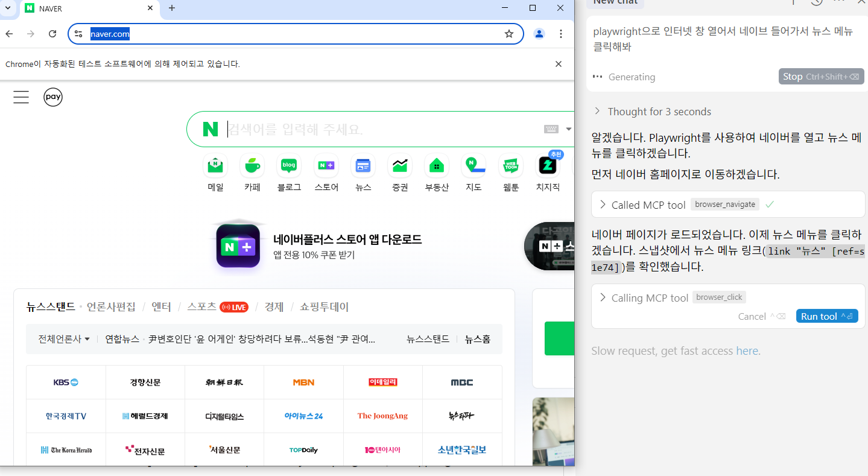Viewport: 868px width, 476px height.
Task: Open The JoongAng press logo
Action: point(383,416)
